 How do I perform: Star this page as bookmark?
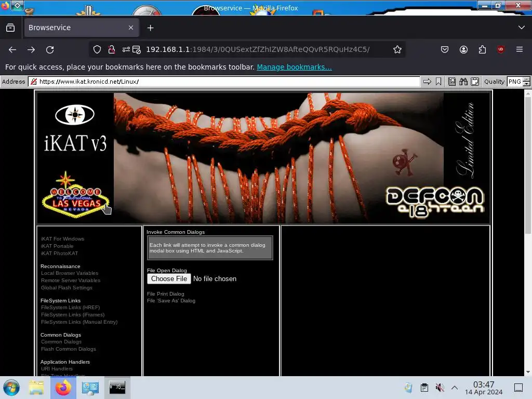click(397, 49)
